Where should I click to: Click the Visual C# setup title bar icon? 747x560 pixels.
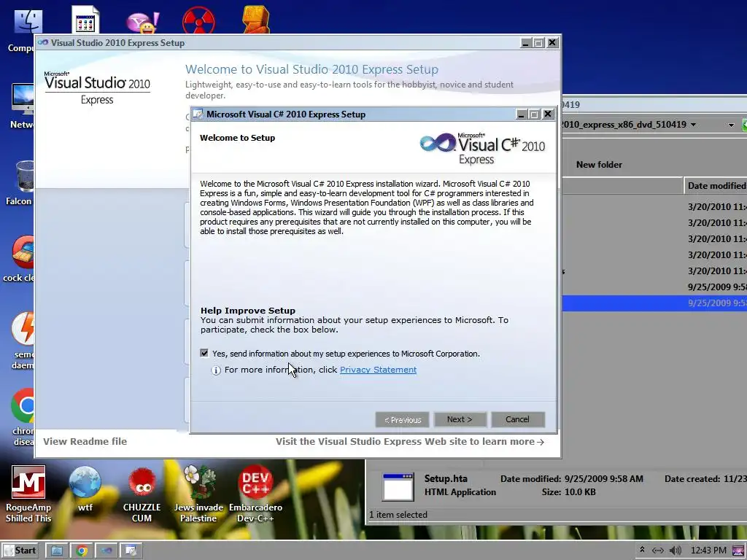click(198, 114)
